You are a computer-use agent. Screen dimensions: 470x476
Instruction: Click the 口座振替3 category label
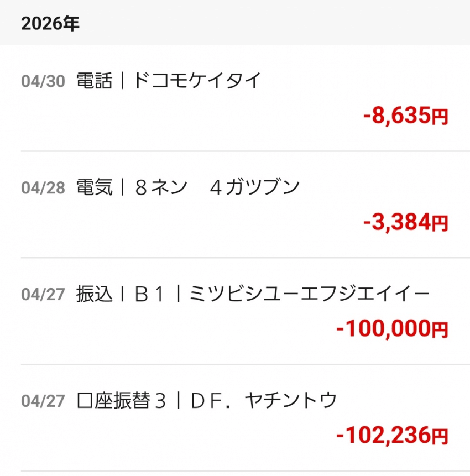tap(121, 401)
